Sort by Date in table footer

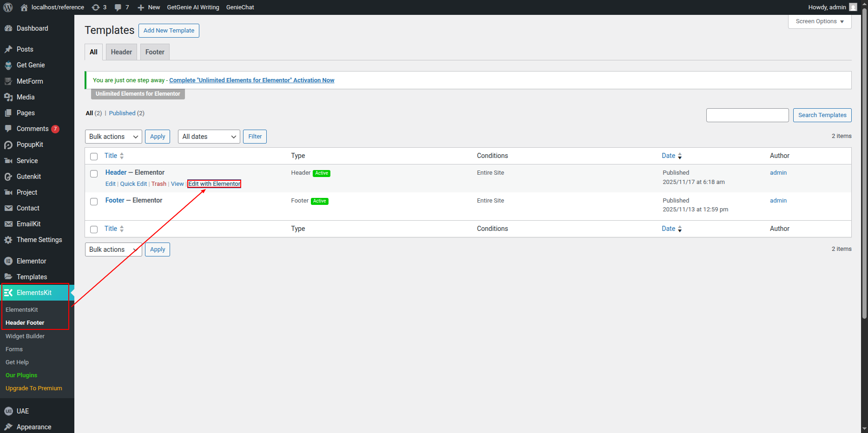tap(671, 229)
